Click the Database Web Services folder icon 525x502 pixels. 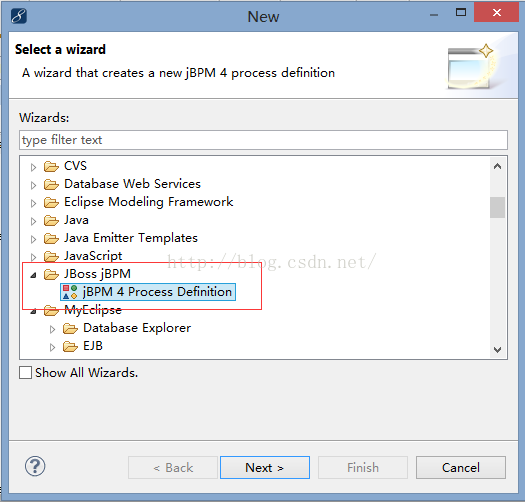pyautogui.click(x=51, y=184)
